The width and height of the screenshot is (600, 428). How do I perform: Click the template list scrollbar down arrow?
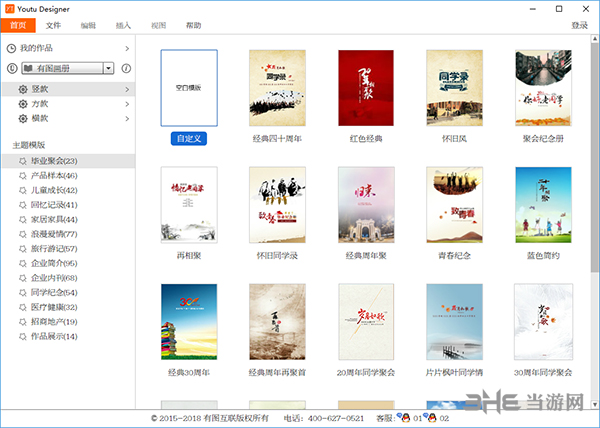(595, 404)
